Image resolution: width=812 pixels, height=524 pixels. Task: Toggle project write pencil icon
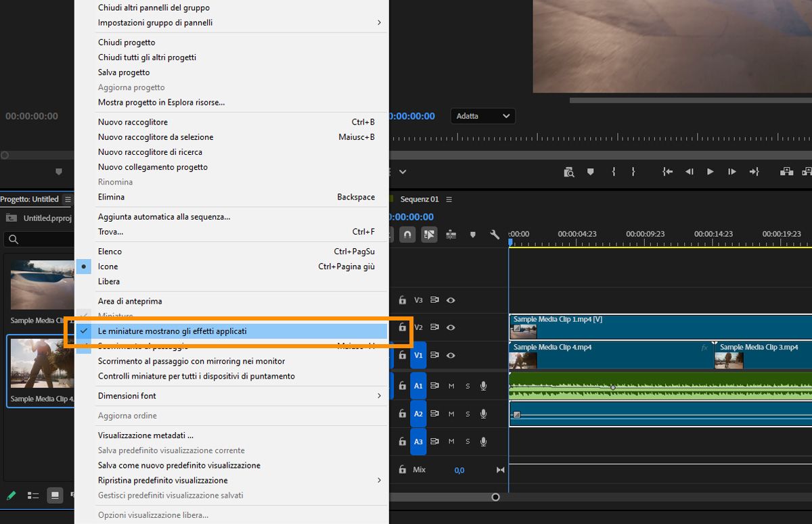pyautogui.click(x=11, y=496)
